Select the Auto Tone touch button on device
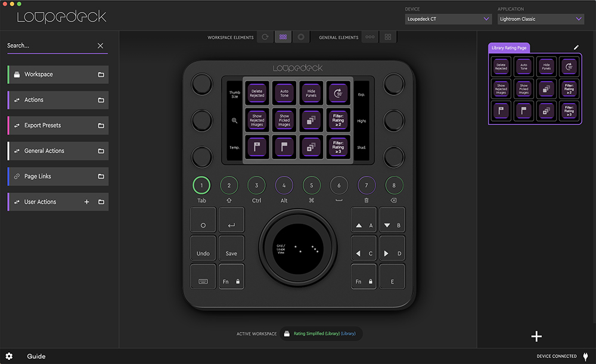Screen dimensions: 596x364 point(284,93)
